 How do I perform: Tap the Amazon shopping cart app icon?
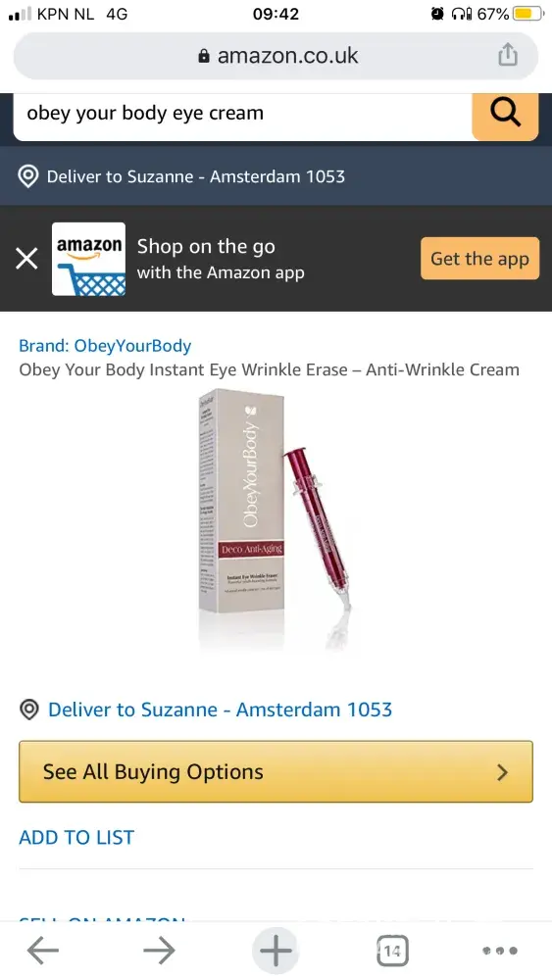coord(88,259)
